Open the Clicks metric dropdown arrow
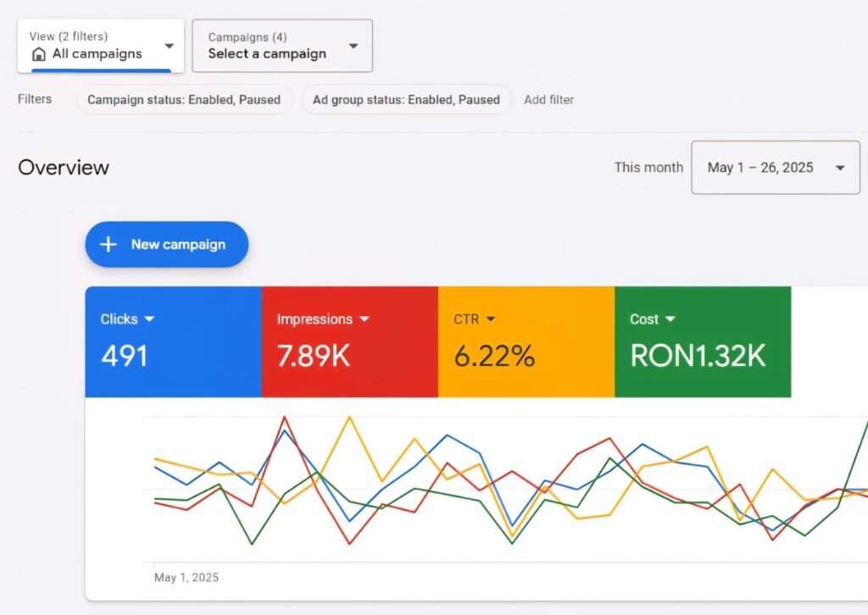This screenshot has height=615, width=868. (149, 319)
